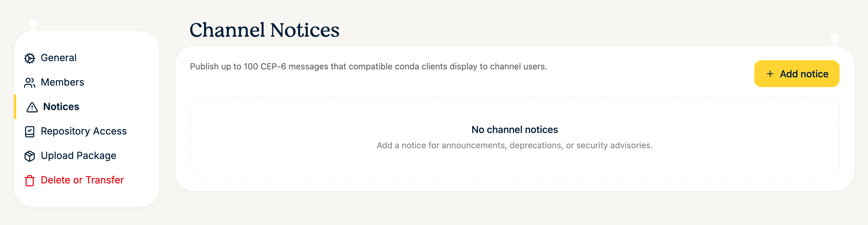Click the yellow Add notice button

(x=796, y=74)
